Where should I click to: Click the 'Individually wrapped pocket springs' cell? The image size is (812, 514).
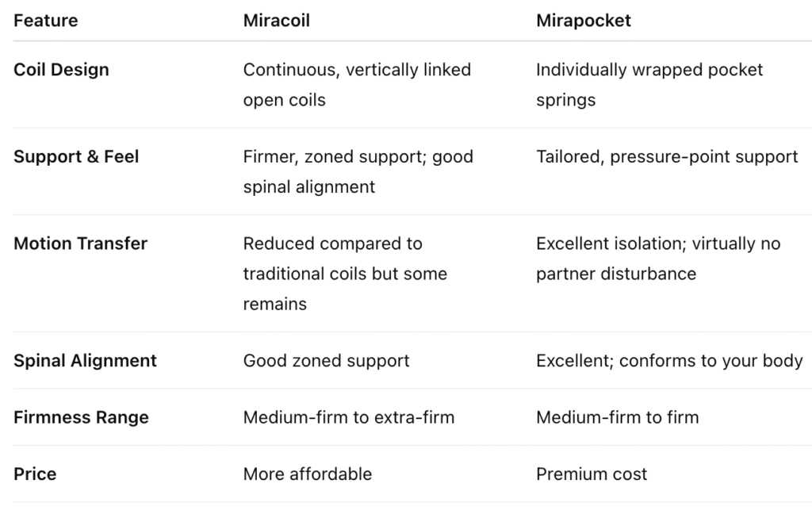(649, 85)
